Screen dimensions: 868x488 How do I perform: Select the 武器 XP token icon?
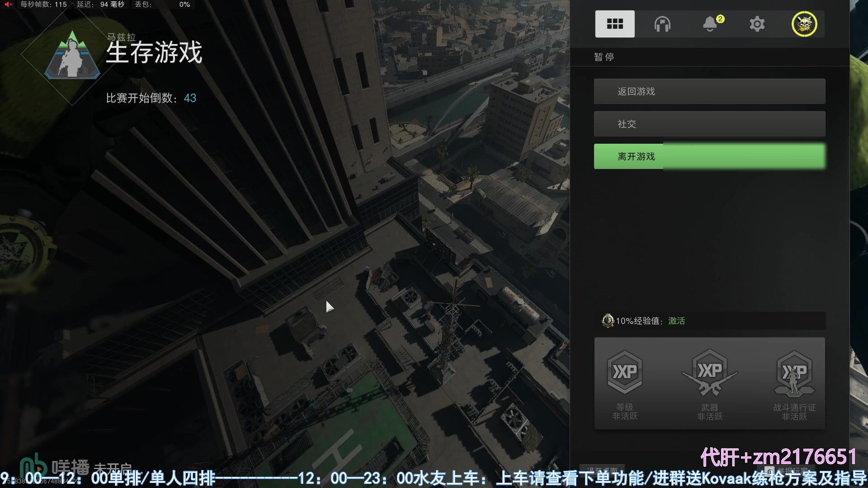[x=709, y=372]
